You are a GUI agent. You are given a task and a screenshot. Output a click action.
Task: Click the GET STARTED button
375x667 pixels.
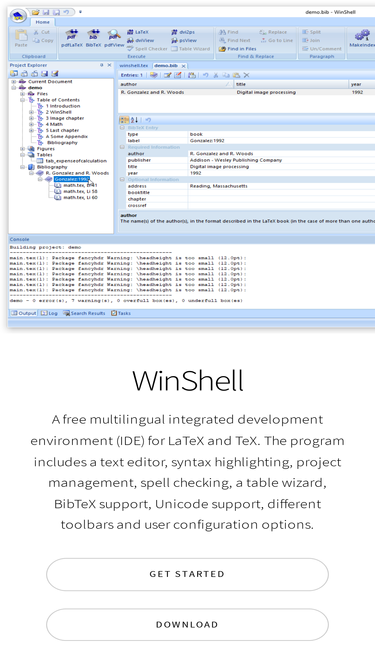[x=187, y=574]
